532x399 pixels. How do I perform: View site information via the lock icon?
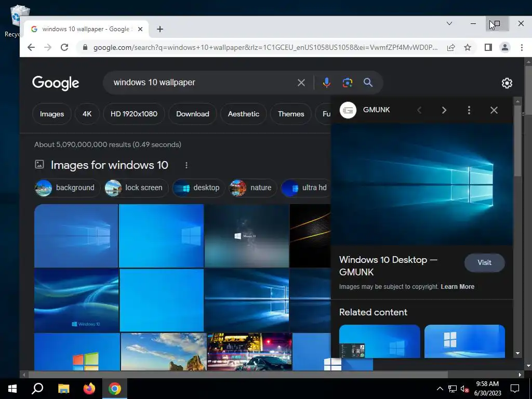tap(85, 47)
